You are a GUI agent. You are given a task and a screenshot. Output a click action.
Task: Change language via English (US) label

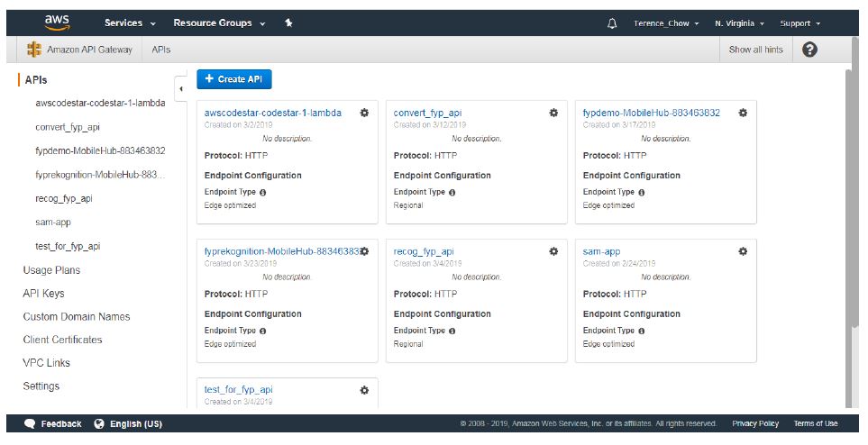coord(136,423)
